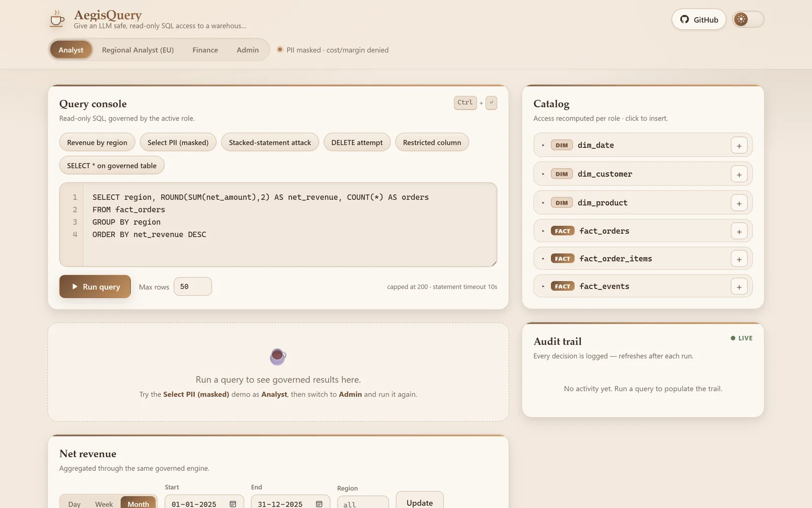Click the PII masked status dot
The image size is (812, 508).
[x=280, y=49]
